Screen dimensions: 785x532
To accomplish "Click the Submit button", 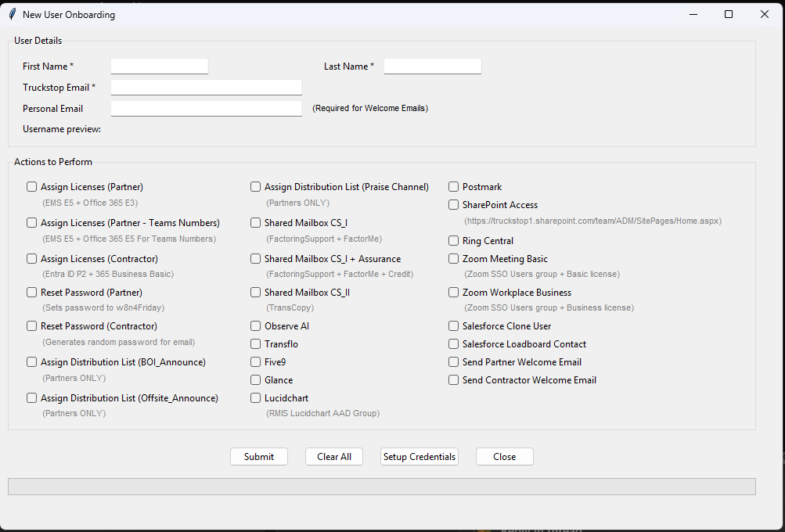I will click(x=258, y=456).
